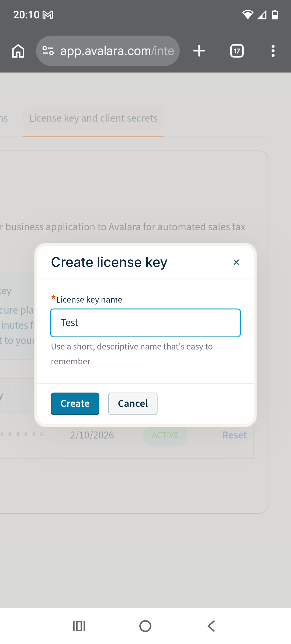Close the Create license key dialog
This screenshot has width=291, height=644.
[x=236, y=262]
